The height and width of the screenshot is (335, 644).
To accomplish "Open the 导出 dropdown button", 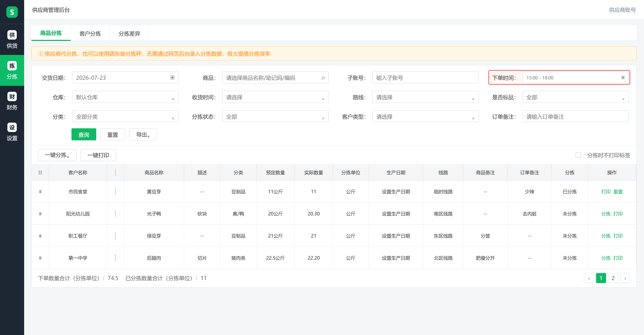I will click(143, 135).
